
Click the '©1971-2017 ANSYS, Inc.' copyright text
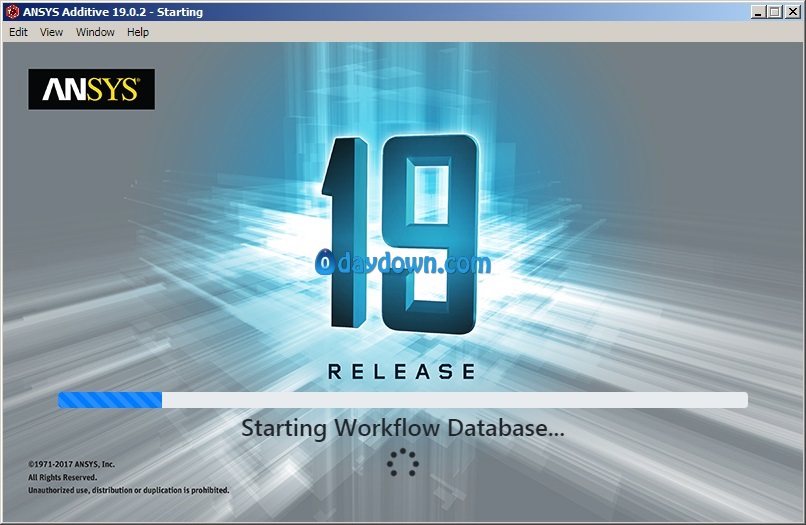[71, 464]
